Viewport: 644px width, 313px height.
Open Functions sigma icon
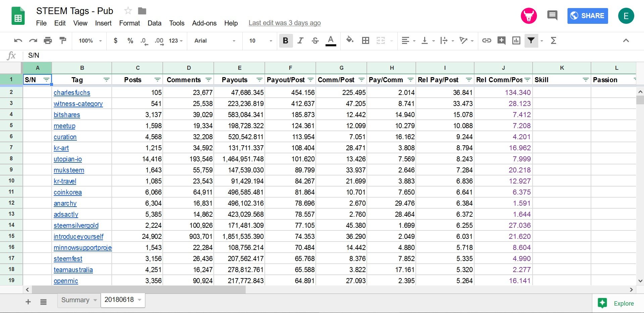coord(553,41)
